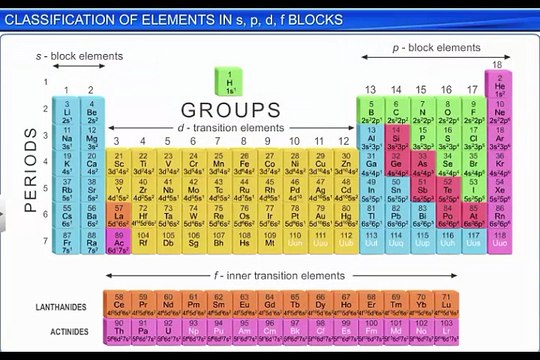Click the Sodium (Na) cell
This screenshot has width=540, height=360.
(66, 138)
